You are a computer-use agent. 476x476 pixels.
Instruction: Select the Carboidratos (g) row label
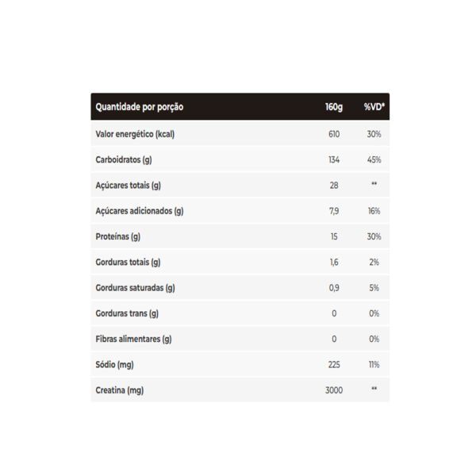click(x=124, y=160)
